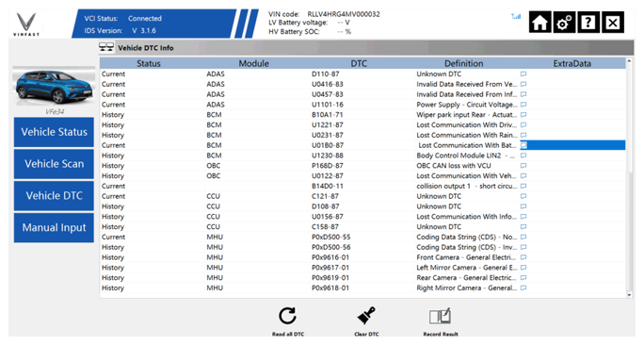
Task: Open extra data icon for U0156-87
Action: pos(523,217)
